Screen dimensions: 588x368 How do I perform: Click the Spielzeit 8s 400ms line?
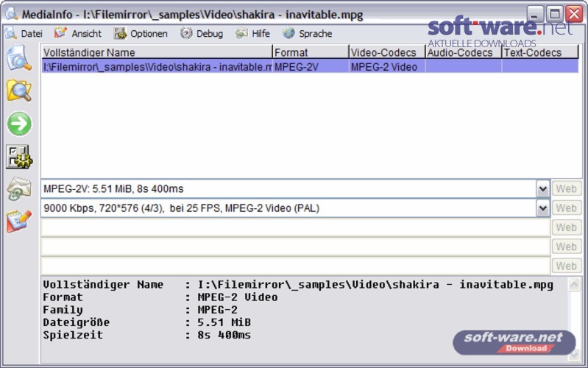[146, 335]
